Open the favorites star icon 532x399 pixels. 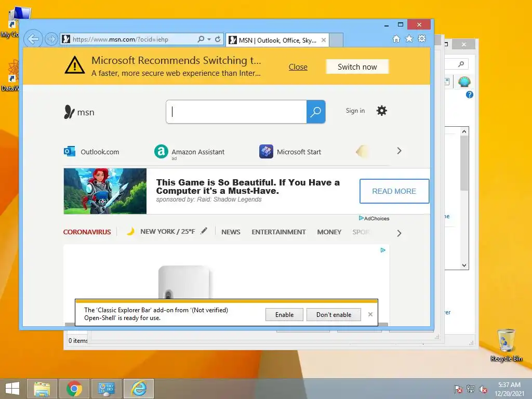[x=409, y=38]
